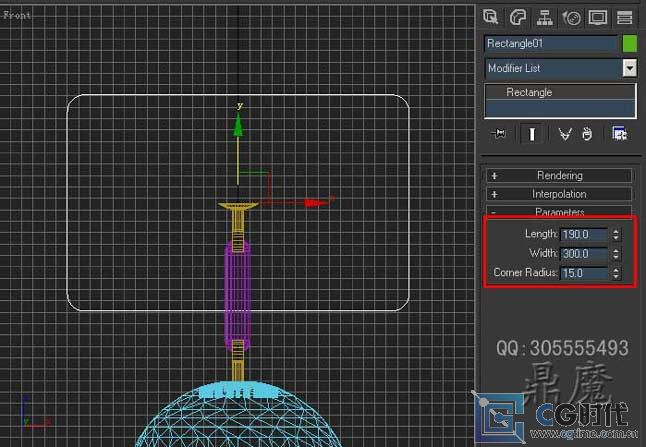
Task: Toggle the Pin Stack icon
Action: coord(499,133)
